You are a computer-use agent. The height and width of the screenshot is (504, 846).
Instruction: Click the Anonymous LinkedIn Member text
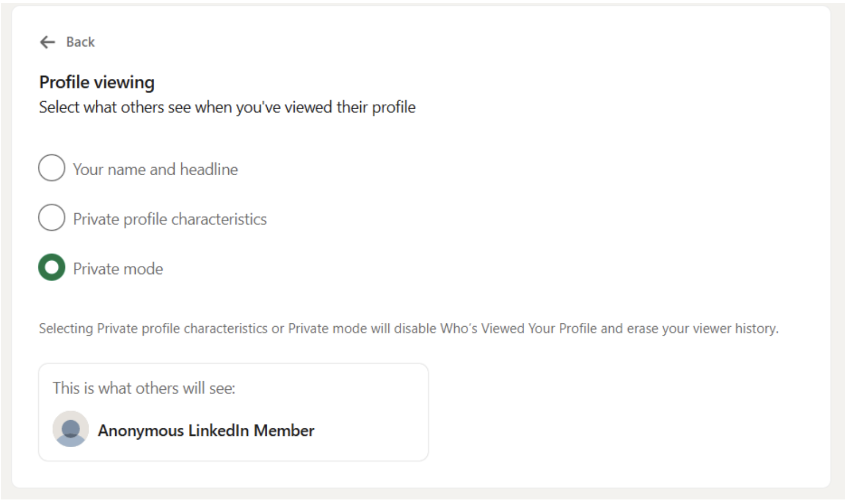click(x=206, y=430)
